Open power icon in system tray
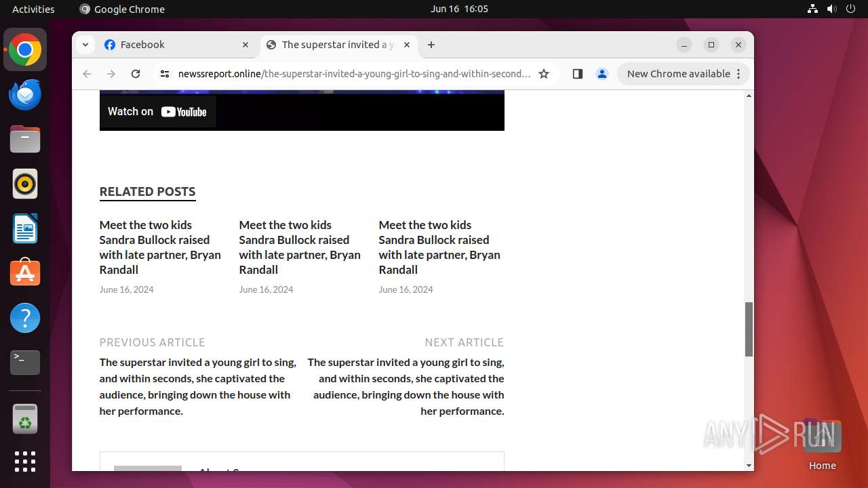This screenshot has width=868, height=488. click(x=850, y=9)
